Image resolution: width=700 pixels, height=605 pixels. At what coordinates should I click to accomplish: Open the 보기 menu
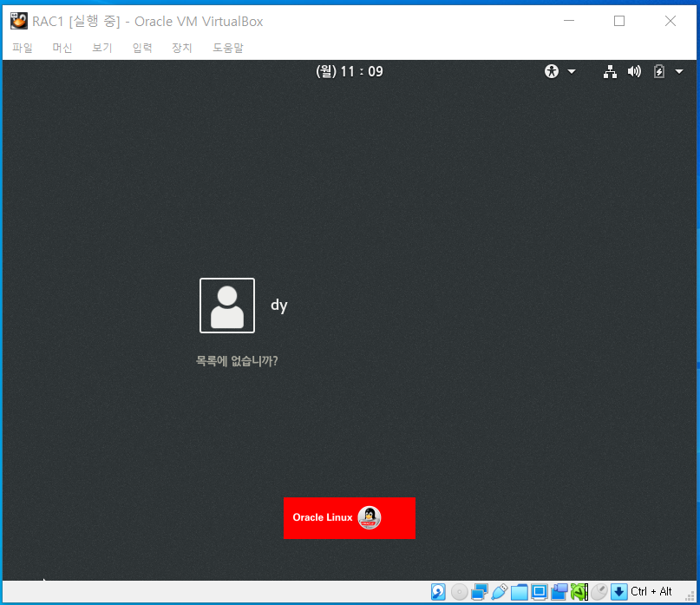tap(101, 48)
